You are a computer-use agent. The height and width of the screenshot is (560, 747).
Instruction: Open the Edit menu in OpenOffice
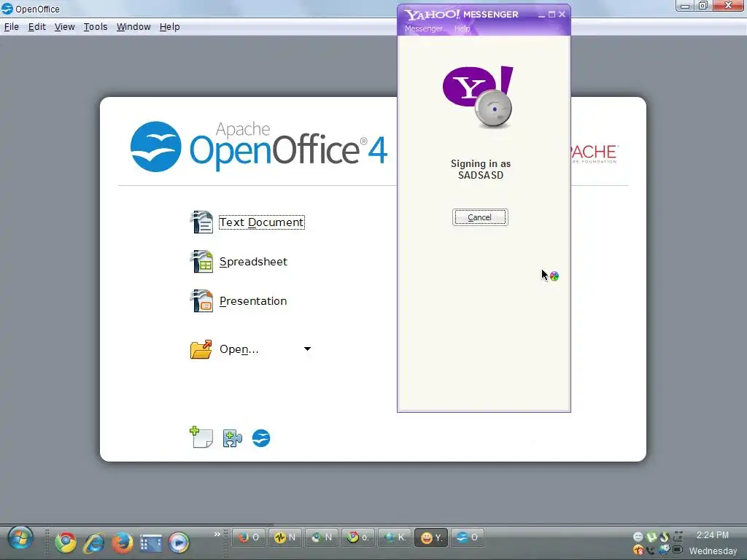36,27
